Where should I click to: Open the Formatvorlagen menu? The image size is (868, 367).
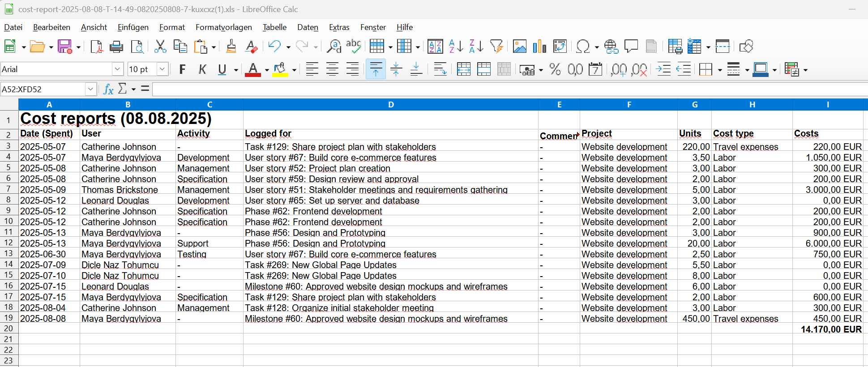click(x=223, y=27)
